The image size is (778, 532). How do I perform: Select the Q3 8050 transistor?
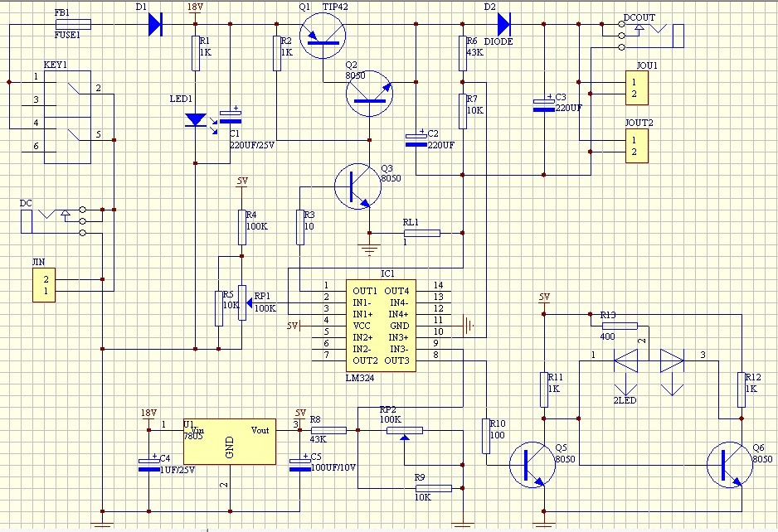point(357,186)
